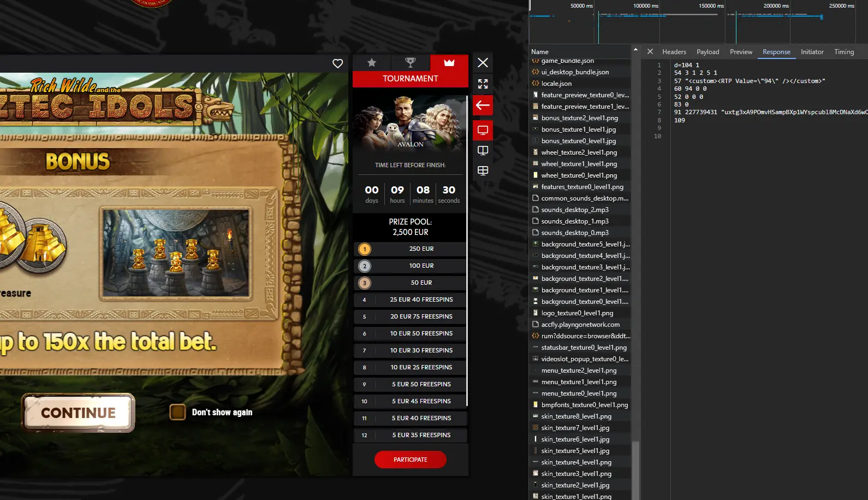Select feature_preview_texture0 request
The image size is (868, 500).
coord(580,95)
